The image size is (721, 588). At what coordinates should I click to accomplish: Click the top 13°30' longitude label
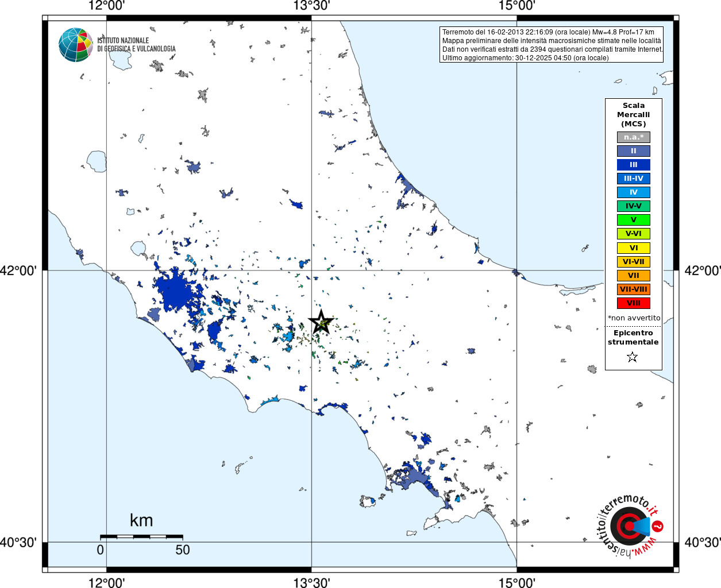pyautogui.click(x=311, y=6)
